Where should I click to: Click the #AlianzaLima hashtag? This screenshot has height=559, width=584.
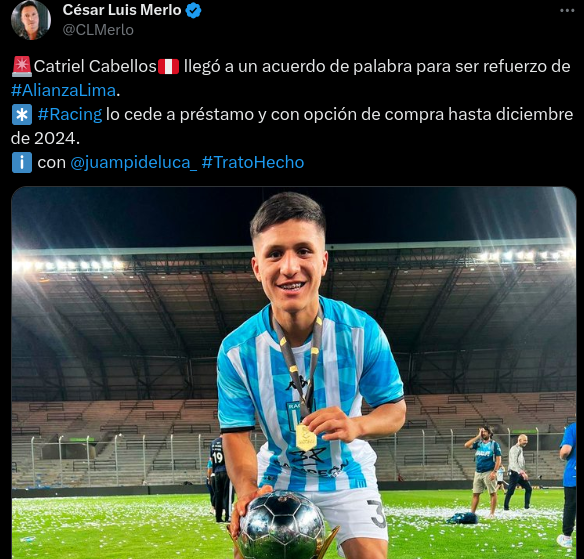(63, 90)
